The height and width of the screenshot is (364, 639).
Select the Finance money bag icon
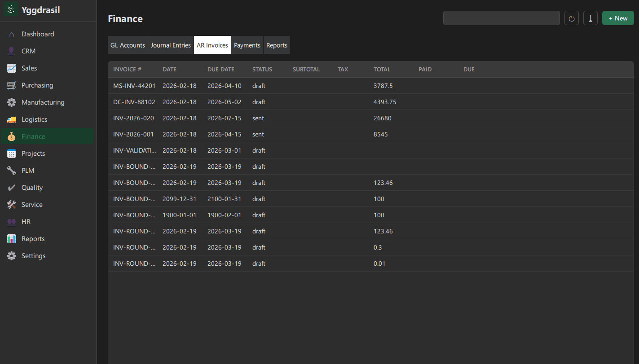[x=12, y=136]
